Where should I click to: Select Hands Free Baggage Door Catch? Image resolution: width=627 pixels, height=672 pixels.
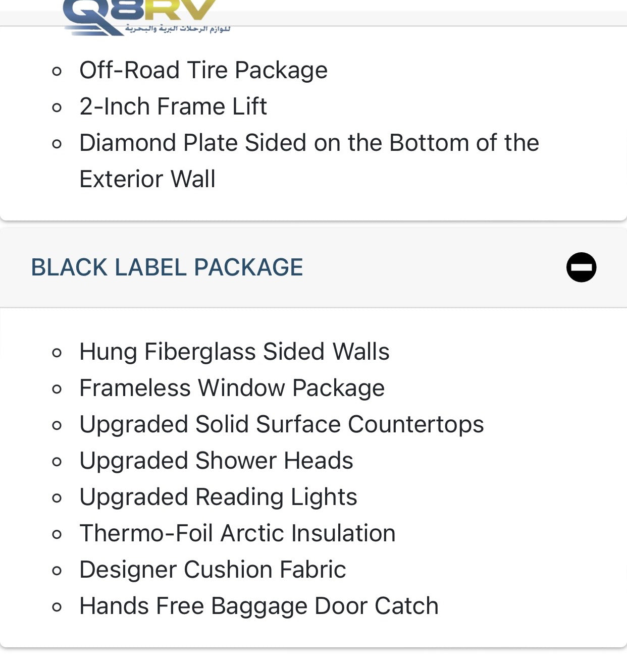[258, 606]
